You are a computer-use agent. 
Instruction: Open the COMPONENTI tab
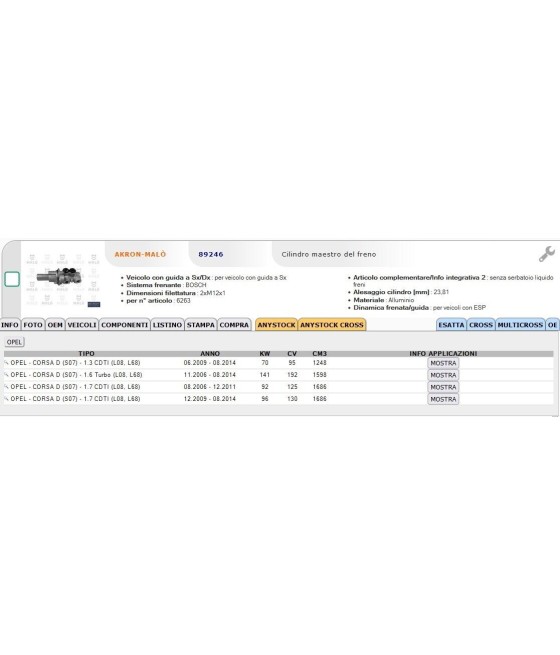coord(124,325)
